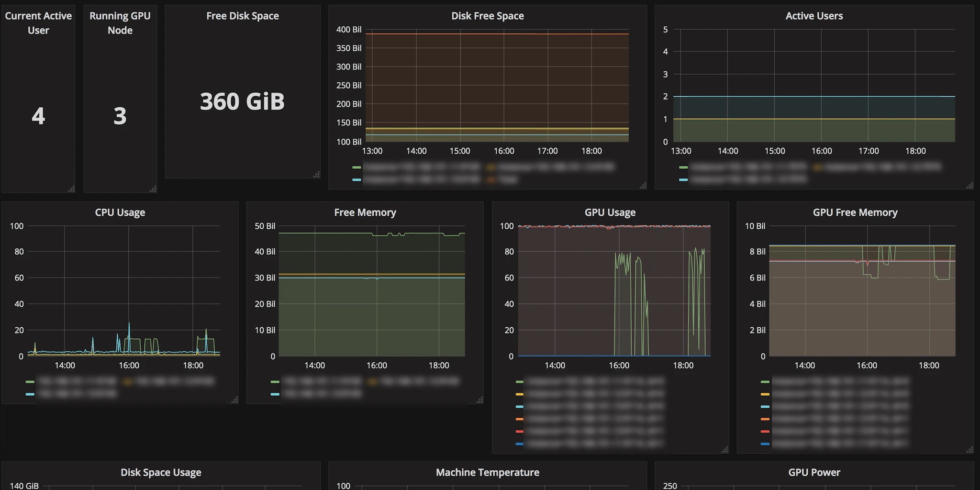Click the cyan legend marker under Free Memory
980x490 pixels.
(x=275, y=394)
